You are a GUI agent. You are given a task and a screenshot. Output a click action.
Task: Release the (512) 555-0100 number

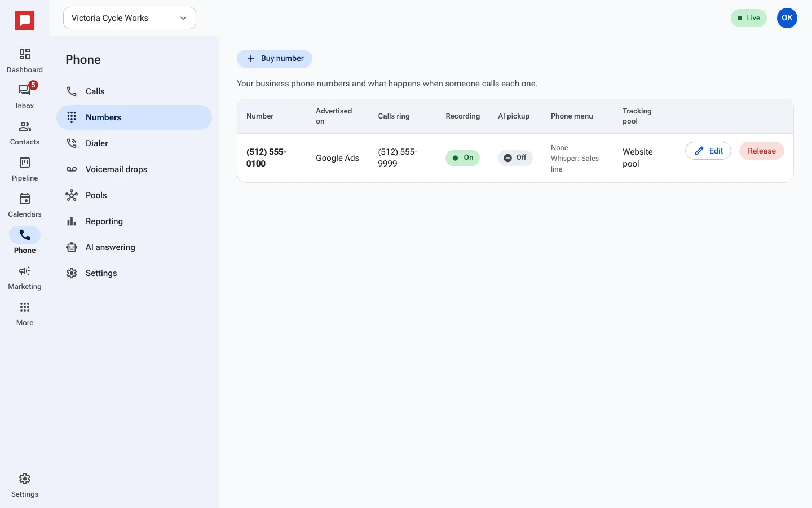pos(761,151)
